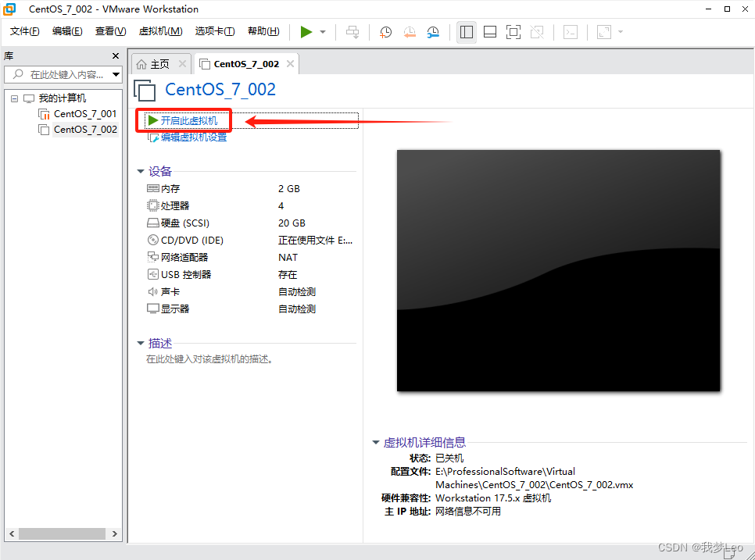Viewport: 755px width, 560px height.
Task: Click the 硬盘 (SCSI) device row
Action: (249, 223)
